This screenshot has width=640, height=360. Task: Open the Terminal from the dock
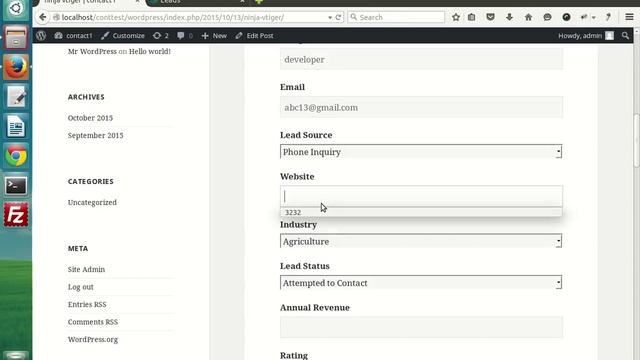(16, 186)
